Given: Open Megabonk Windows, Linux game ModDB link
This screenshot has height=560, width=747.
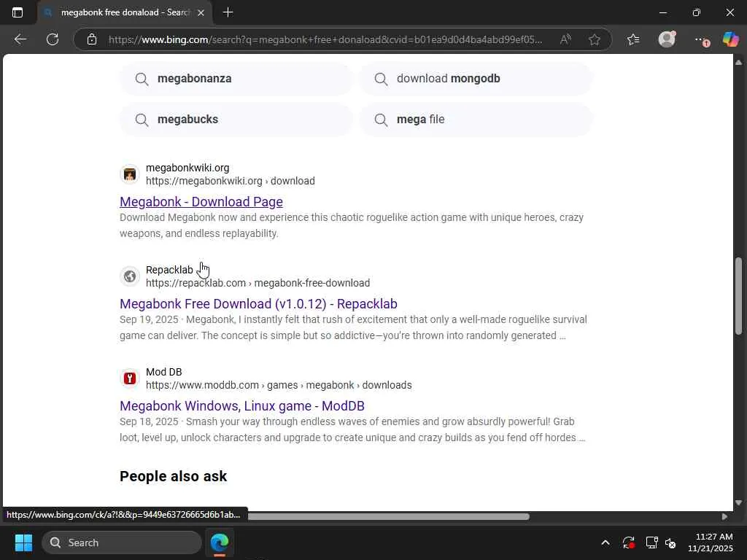Looking at the screenshot, I should (242, 406).
